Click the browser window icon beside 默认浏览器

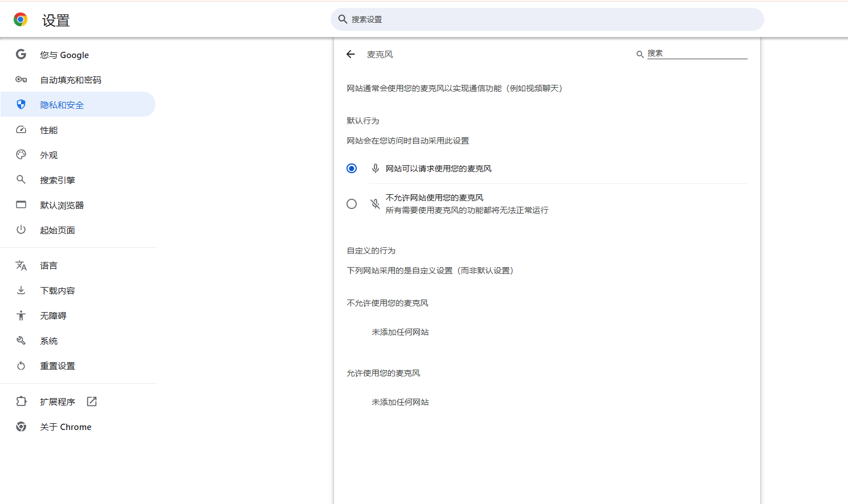pyautogui.click(x=21, y=204)
